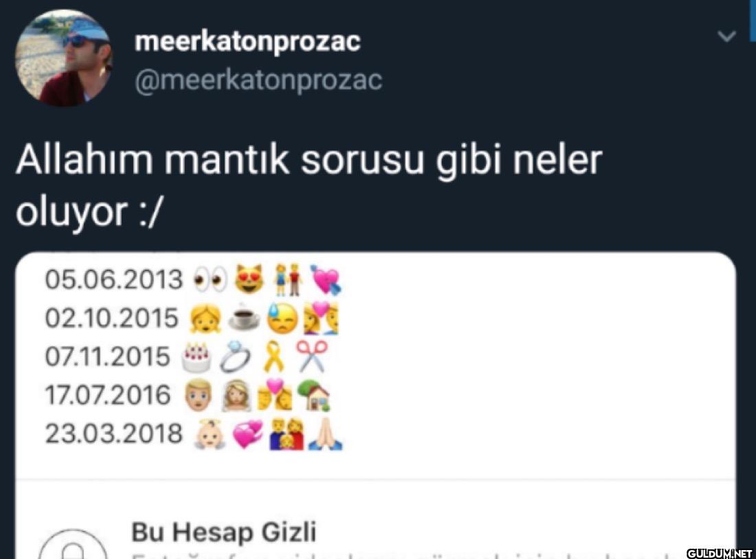This screenshot has width=756, height=559.
Task: Click the scissors emoji
Action: click(x=312, y=356)
